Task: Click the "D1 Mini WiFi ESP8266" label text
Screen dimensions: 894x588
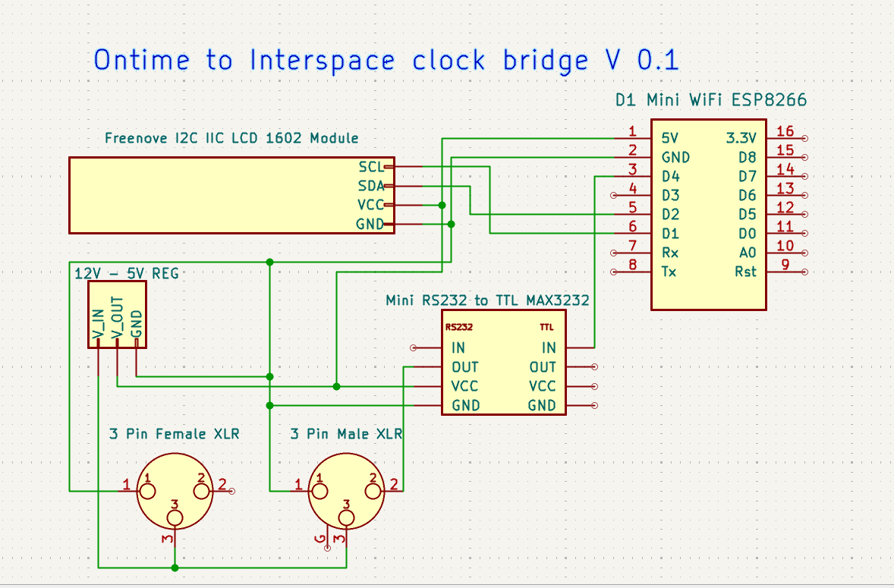Action: click(x=710, y=99)
